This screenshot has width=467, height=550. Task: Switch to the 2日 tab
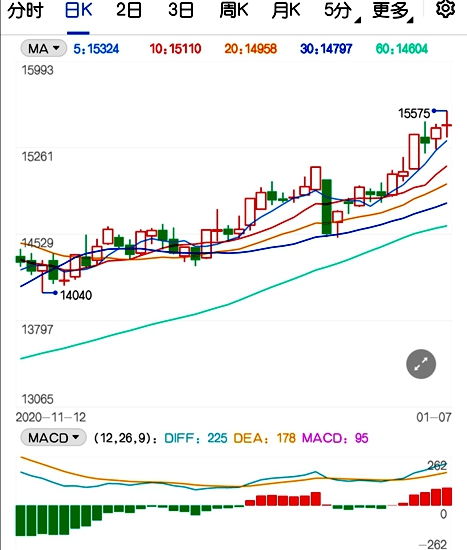[x=129, y=11]
